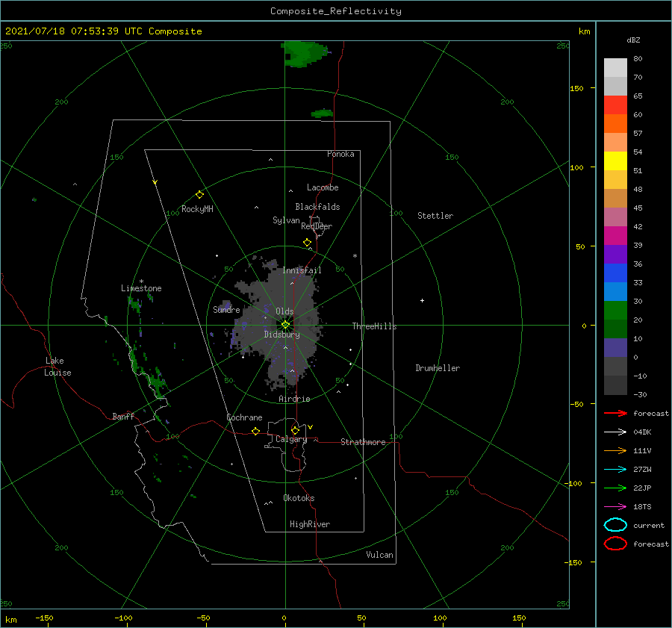Click the Sundre label

coord(226,309)
